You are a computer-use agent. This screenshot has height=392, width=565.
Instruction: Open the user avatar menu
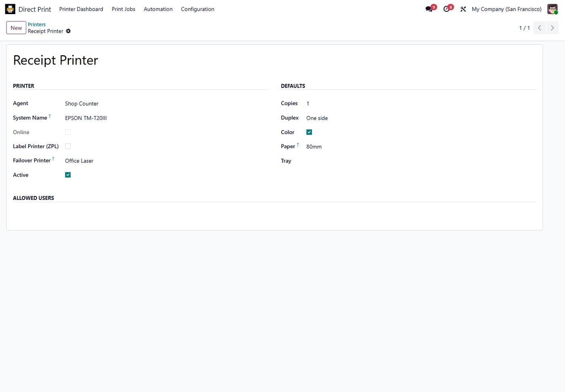(552, 9)
